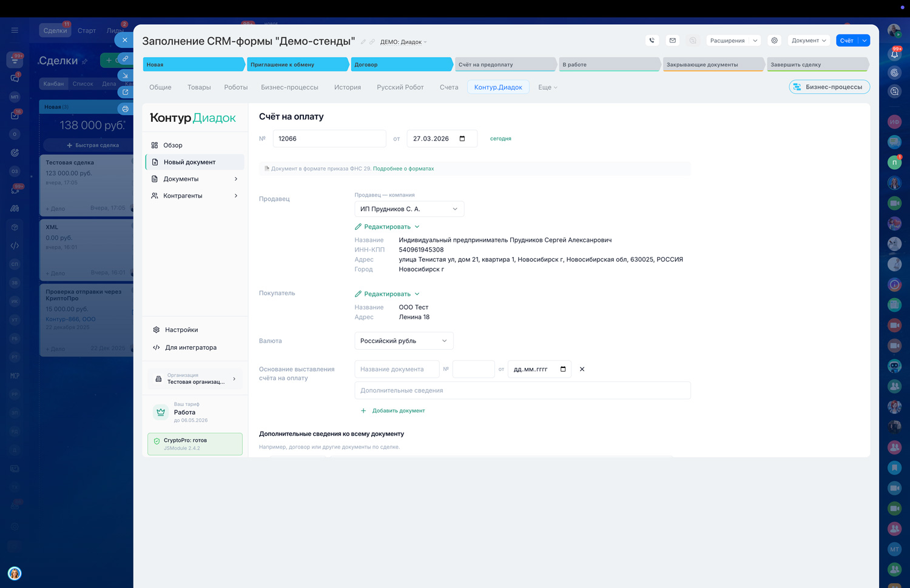Click the Новый документ file icon
Screen dimensions: 910x588
pyautogui.click(x=155, y=162)
